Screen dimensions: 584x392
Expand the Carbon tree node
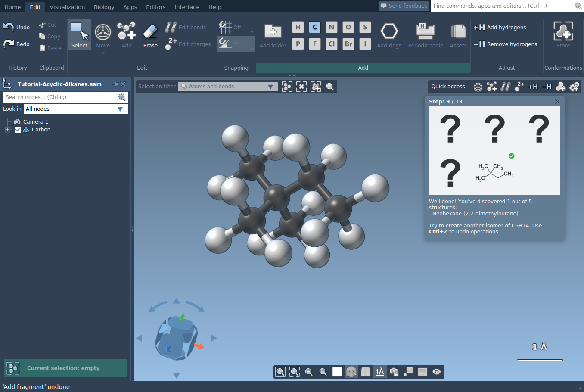tap(7, 130)
